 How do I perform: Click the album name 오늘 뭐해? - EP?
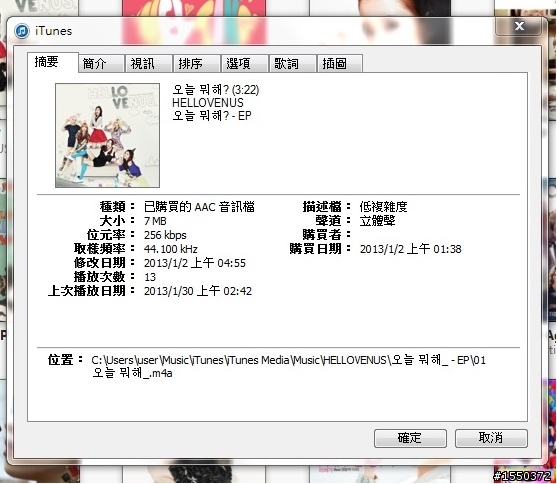pyautogui.click(x=212, y=116)
